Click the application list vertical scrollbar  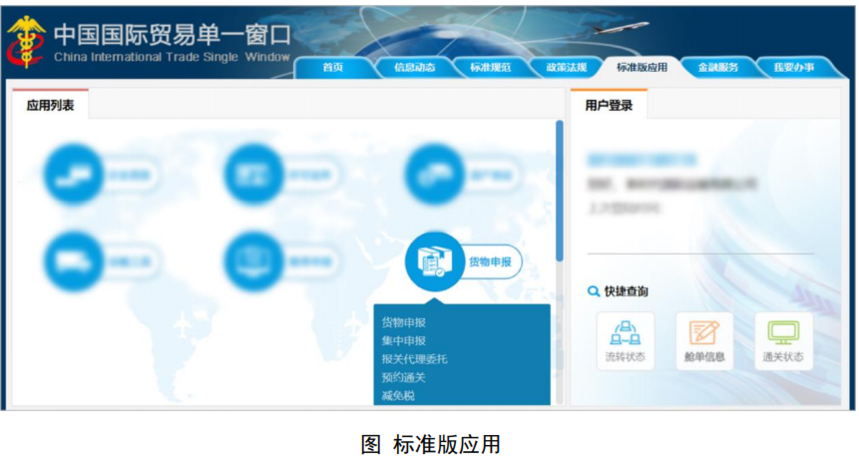pyautogui.click(x=559, y=190)
